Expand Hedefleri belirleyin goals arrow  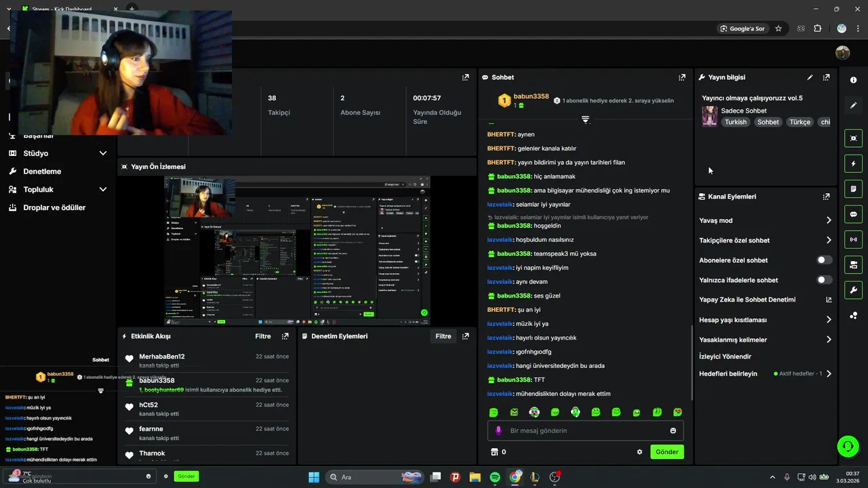click(828, 373)
